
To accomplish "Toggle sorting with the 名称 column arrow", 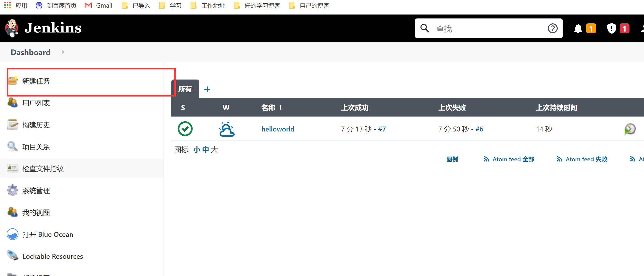I will 281,108.
